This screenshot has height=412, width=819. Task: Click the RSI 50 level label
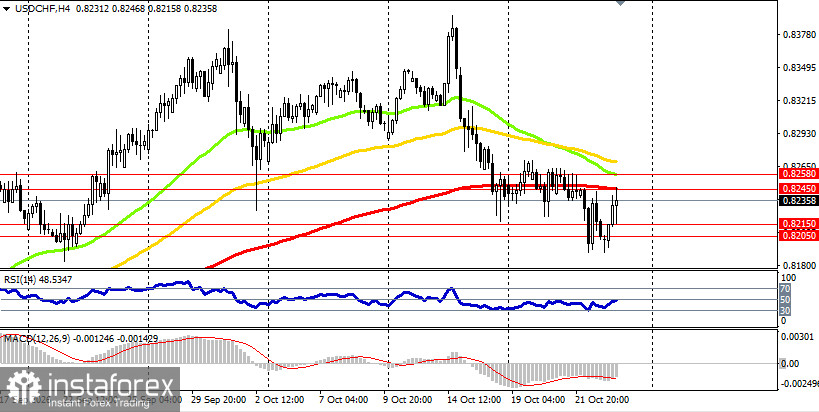786,299
